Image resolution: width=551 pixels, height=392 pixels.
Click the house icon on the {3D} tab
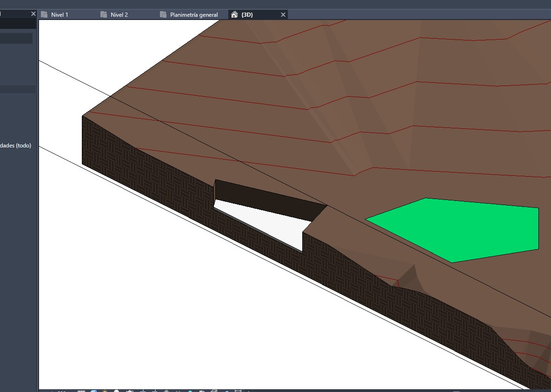coord(234,15)
